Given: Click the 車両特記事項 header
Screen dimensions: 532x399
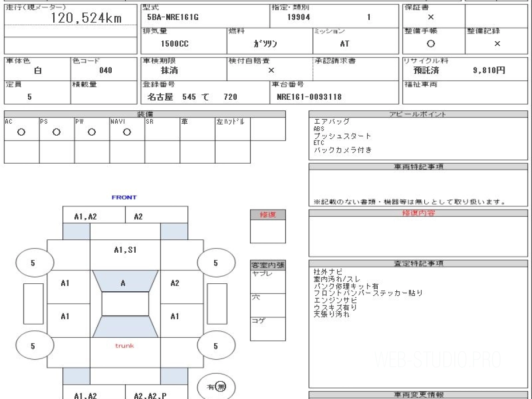Looking at the screenshot, I should [419, 167].
